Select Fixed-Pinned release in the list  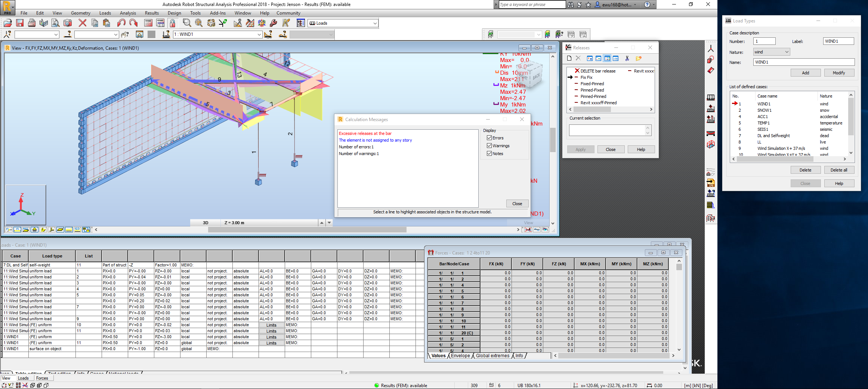(x=592, y=84)
